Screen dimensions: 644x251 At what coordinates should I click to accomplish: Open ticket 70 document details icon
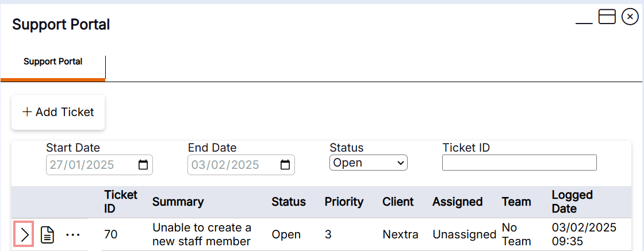pos(47,235)
